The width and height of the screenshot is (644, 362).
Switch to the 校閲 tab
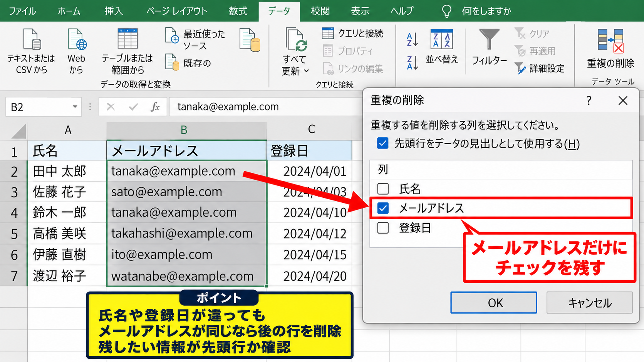click(x=320, y=11)
